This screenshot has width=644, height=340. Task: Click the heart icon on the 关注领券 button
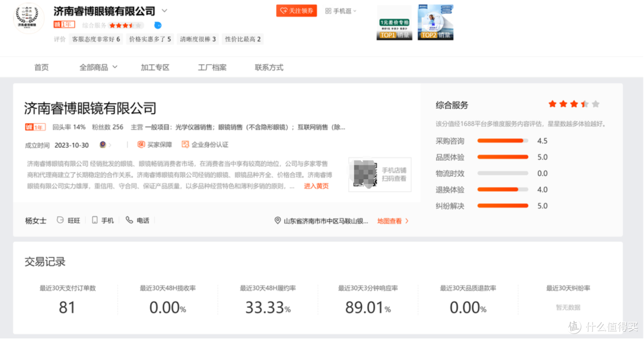283,11
